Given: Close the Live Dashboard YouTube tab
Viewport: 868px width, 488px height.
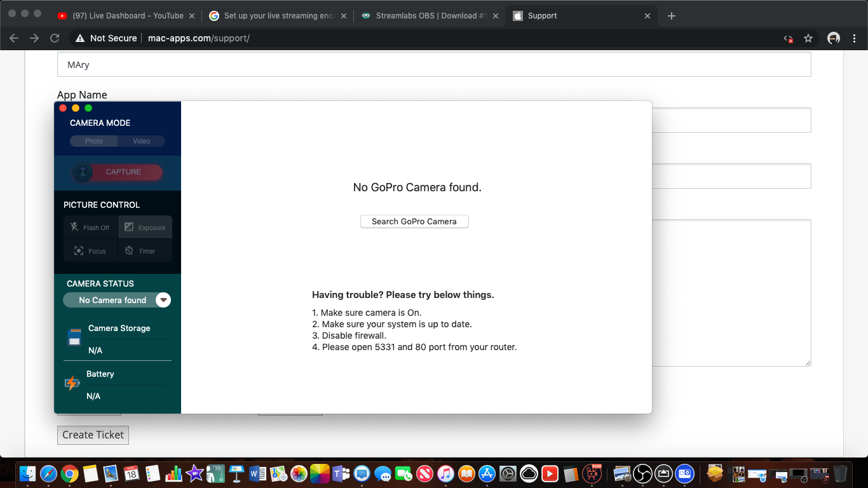Looking at the screenshot, I should [x=192, y=16].
